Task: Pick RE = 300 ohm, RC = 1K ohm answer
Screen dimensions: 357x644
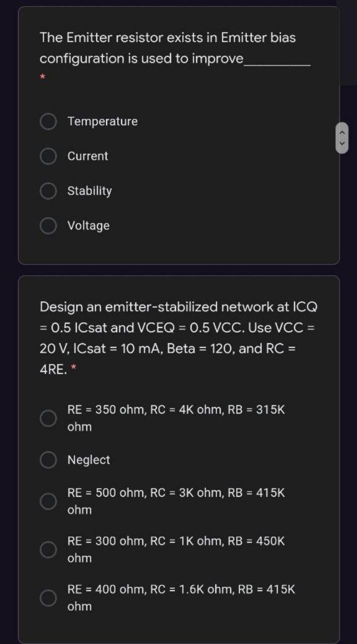Action: (49, 549)
